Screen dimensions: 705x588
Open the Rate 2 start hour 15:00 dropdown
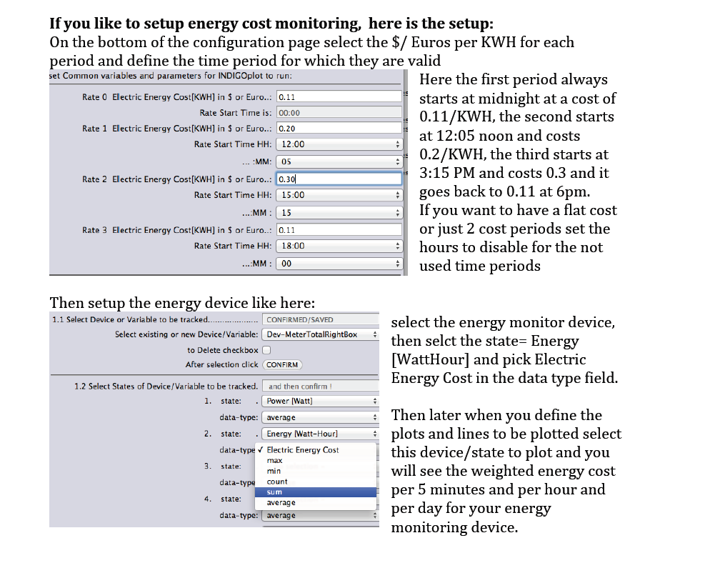(x=339, y=195)
